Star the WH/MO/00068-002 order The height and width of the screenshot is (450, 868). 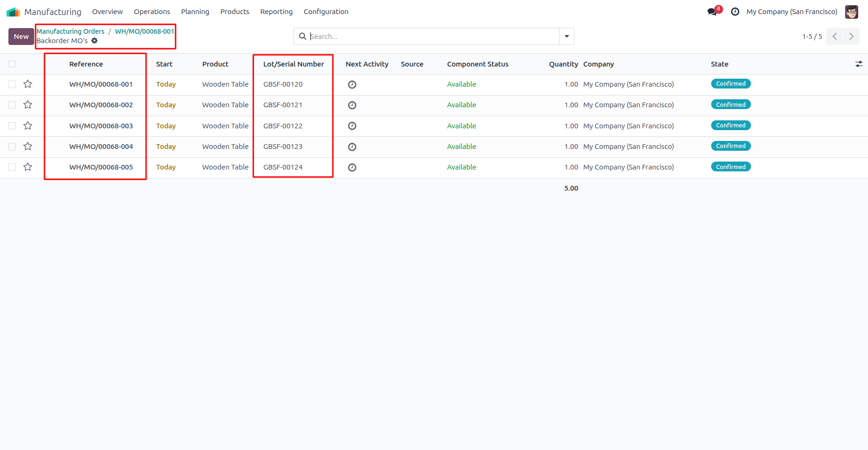[x=28, y=105]
